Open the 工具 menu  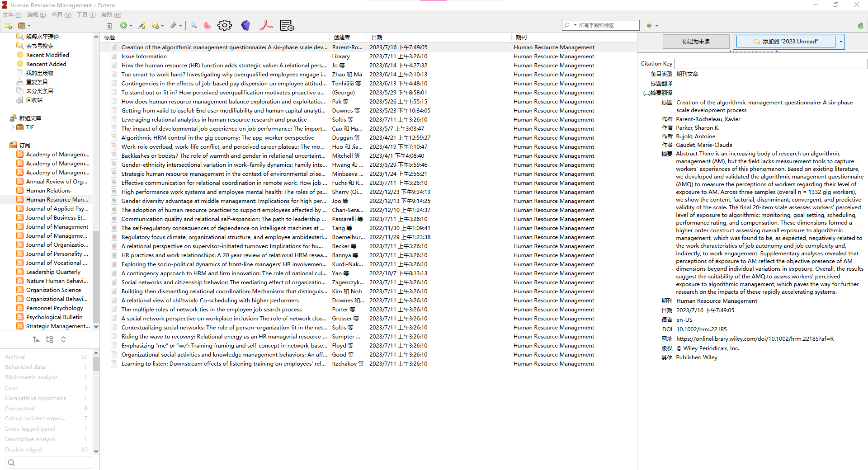point(86,15)
